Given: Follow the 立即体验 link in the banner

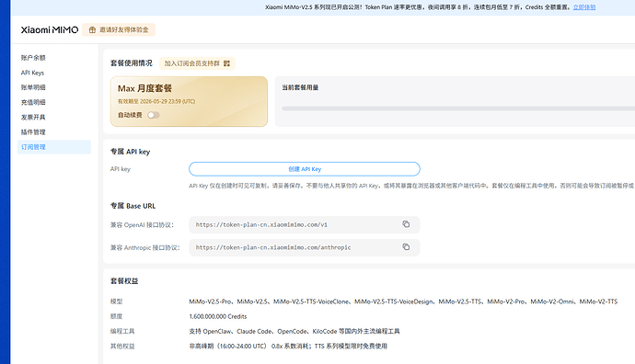Looking at the screenshot, I should 584,7.
